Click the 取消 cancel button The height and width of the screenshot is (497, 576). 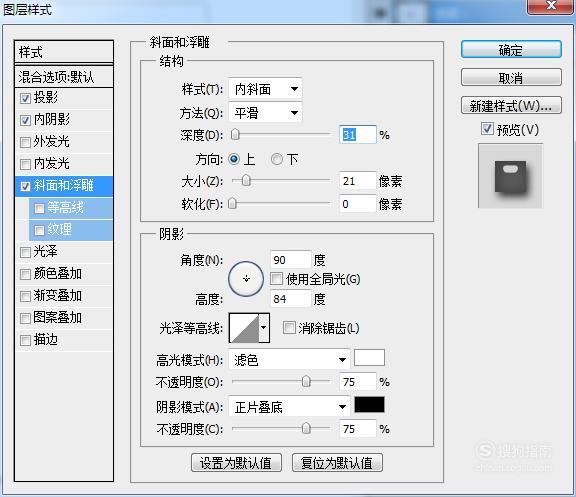point(511,78)
